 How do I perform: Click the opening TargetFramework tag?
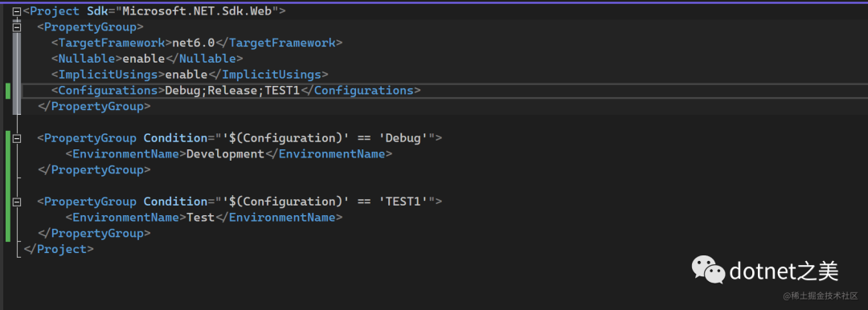pyautogui.click(x=112, y=43)
